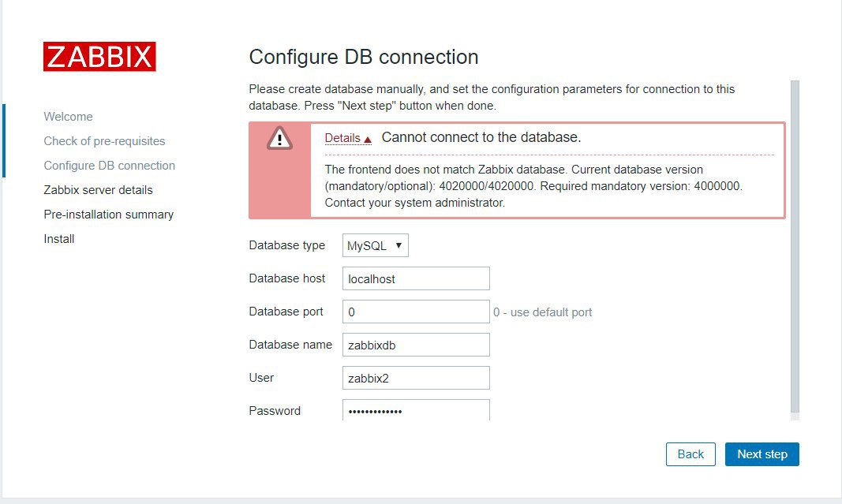Click the vertical scrollbar of the form
842x504 pixels.
coord(795,247)
